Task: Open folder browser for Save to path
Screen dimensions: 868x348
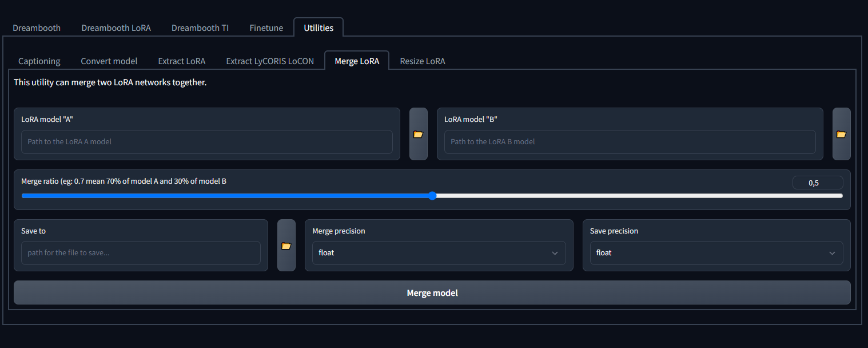Action: tap(286, 246)
